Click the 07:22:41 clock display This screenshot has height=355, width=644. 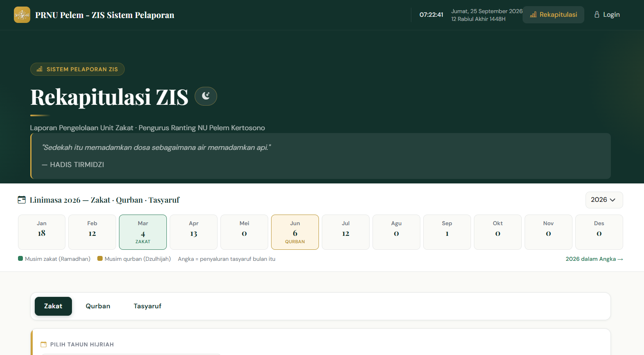coord(431,15)
